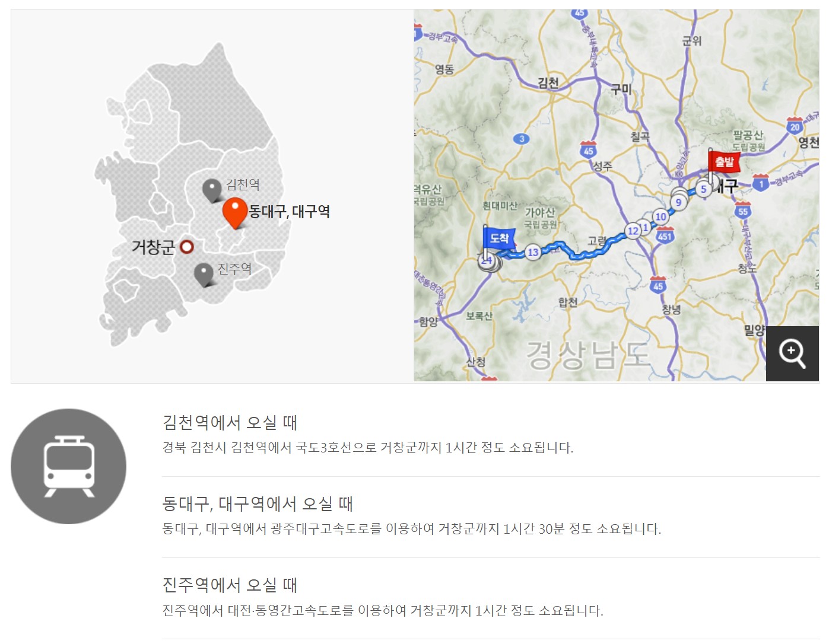Image resolution: width=829 pixels, height=644 pixels.
Task: Click the gray 김천역 location pin
Action: click(x=212, y=191)
